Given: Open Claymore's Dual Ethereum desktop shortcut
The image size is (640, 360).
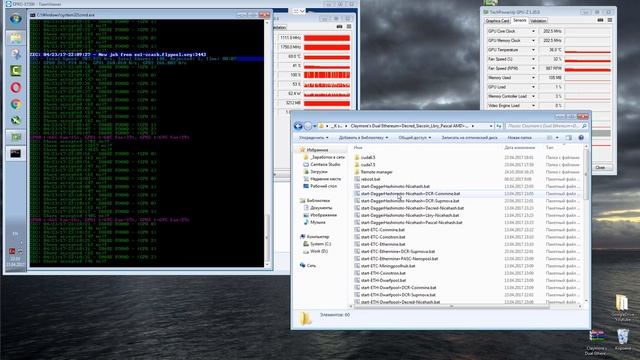Looking at the screenshot, I should coord(596,342).
